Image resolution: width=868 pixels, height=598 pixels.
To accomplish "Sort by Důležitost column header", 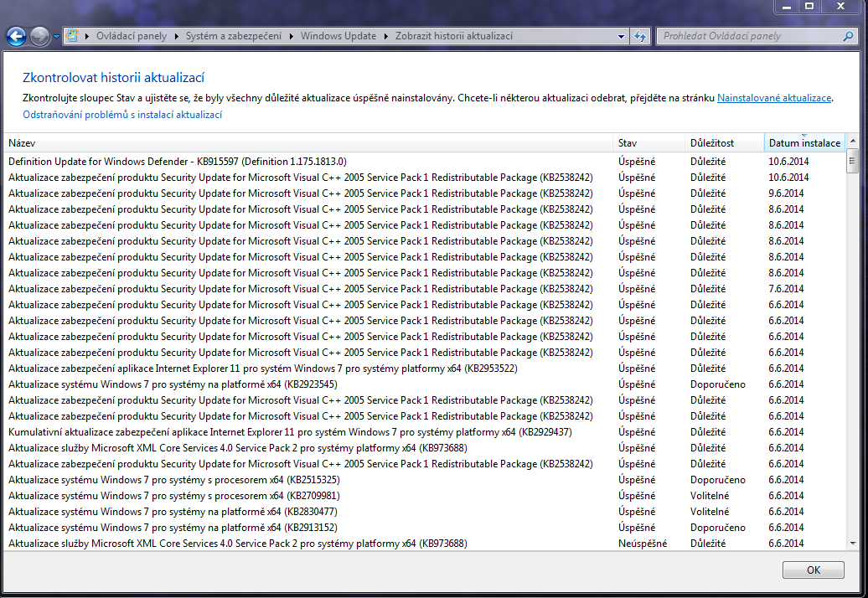I will pyautogui.click(x=725, y=142).
